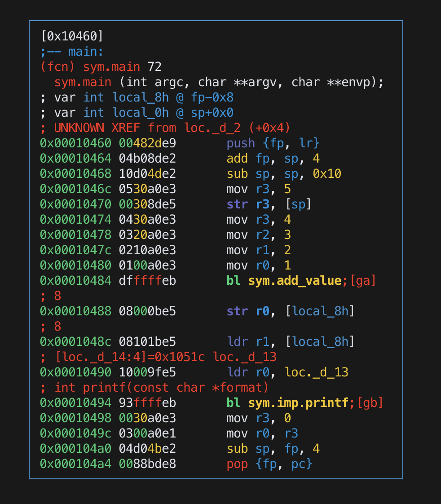Select the 'int printf(const char *format)' comment
Viewport: 441px width, 504px height.
tap(154, 388)
